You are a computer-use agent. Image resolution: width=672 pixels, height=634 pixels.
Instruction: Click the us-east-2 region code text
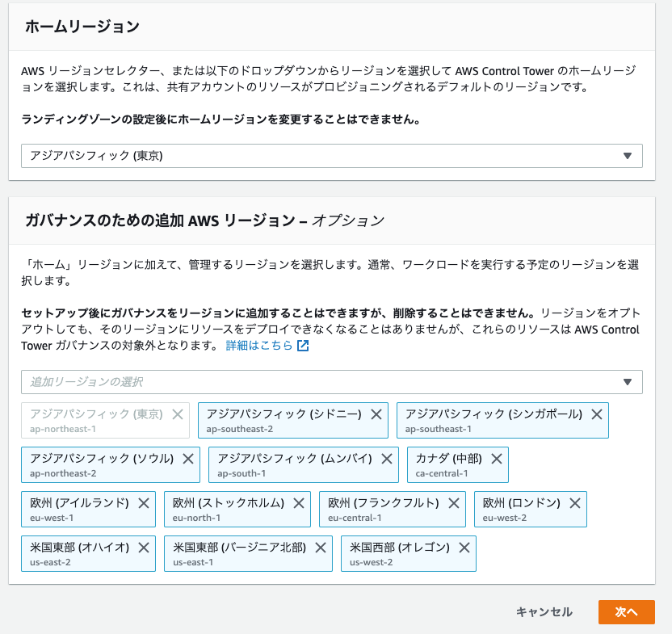pos(50,562)
